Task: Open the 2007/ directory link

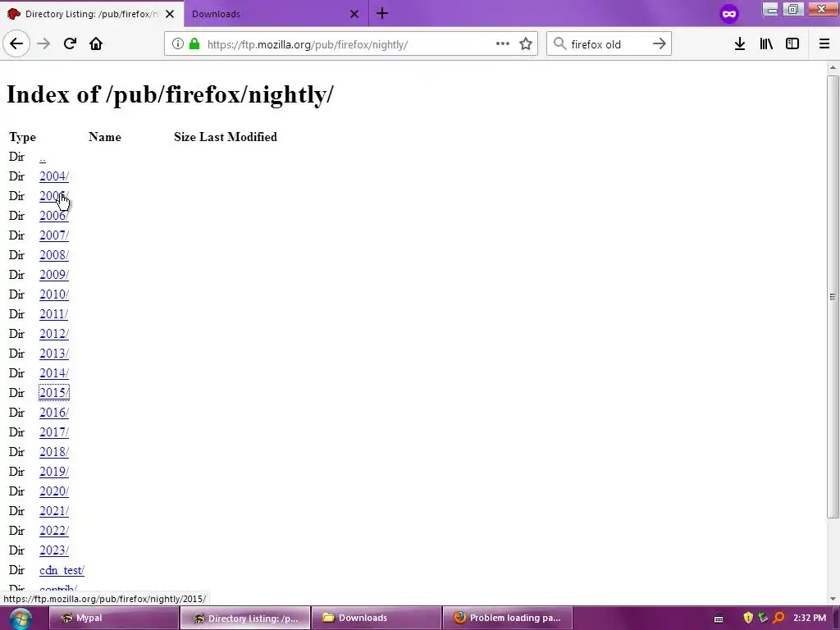Action: pos(54,235)
